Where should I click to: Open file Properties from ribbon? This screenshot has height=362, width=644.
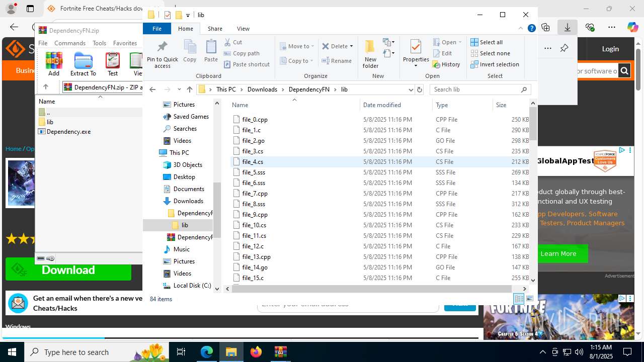click(x=416, y=52)
